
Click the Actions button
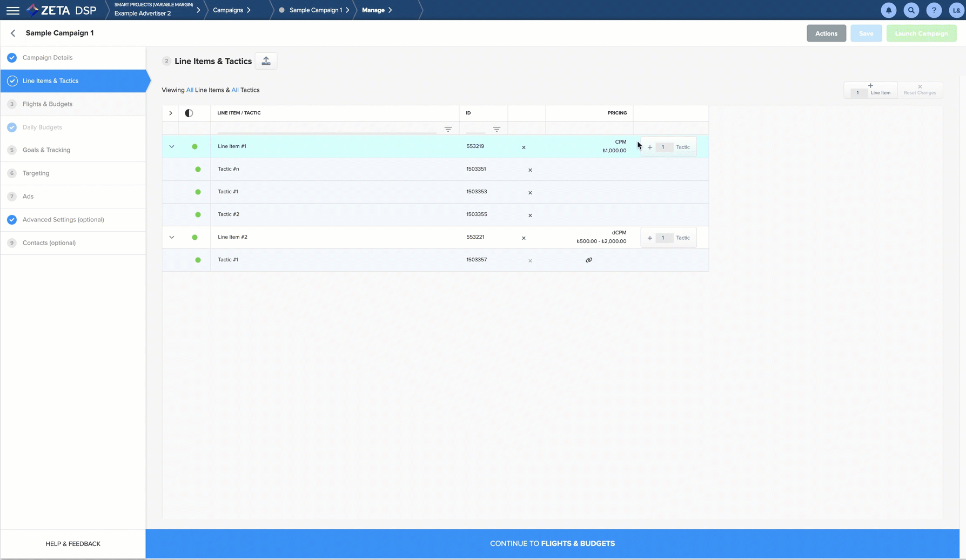tap(826, 33)
